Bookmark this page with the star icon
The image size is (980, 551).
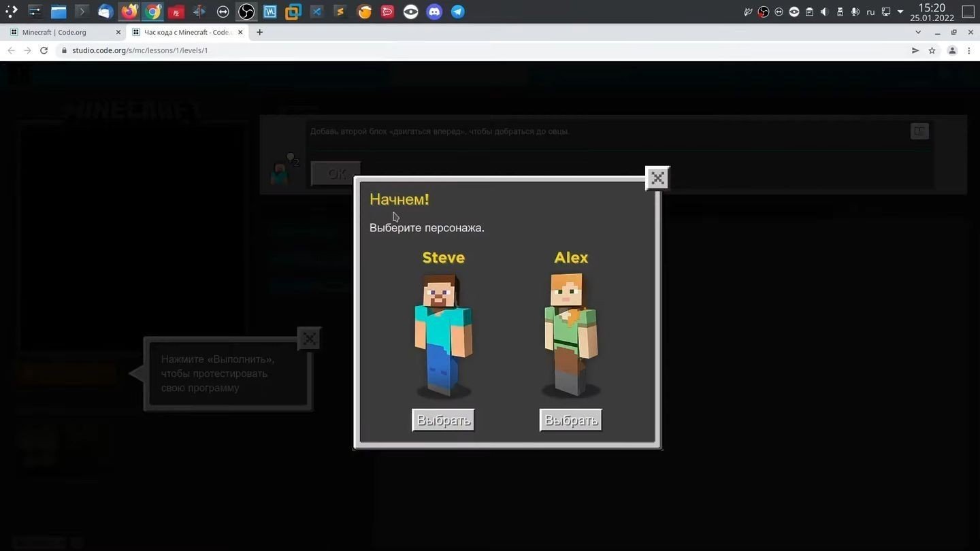[x=932, y=50]
